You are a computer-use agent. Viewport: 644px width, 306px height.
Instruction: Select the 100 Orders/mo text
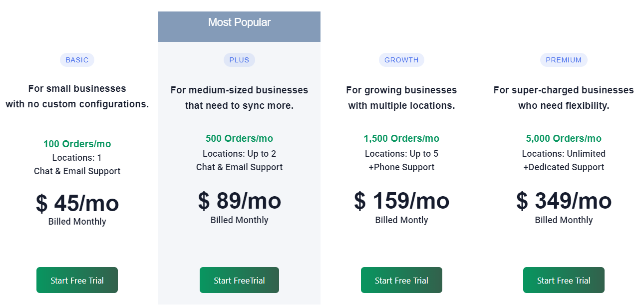point(77,143)
